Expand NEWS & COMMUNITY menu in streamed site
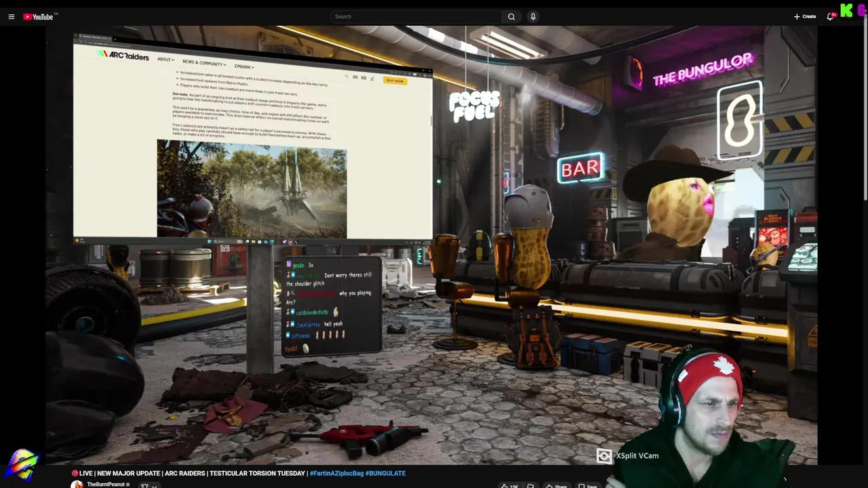 click(203, 62)
